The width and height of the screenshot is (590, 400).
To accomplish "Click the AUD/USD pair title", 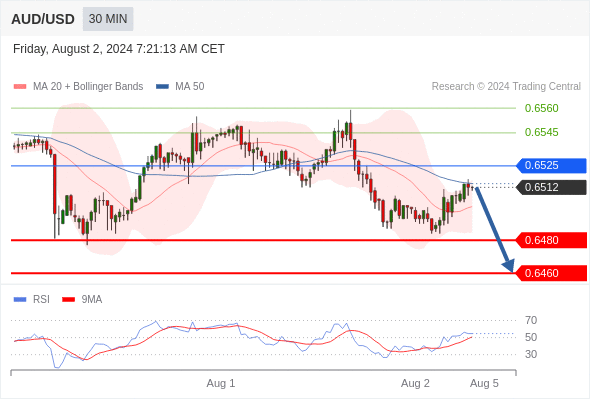I will click(43, 19).
